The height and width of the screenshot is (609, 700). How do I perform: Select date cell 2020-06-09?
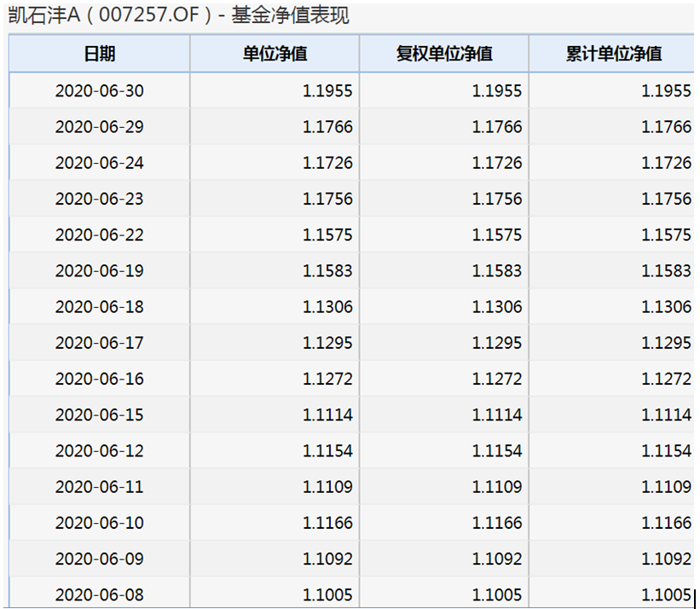(x=100, y=559)
